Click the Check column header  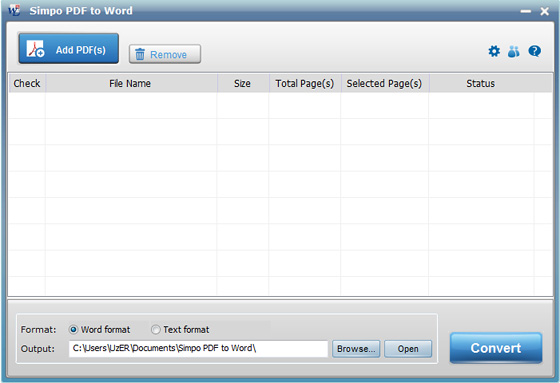(27, 83)
